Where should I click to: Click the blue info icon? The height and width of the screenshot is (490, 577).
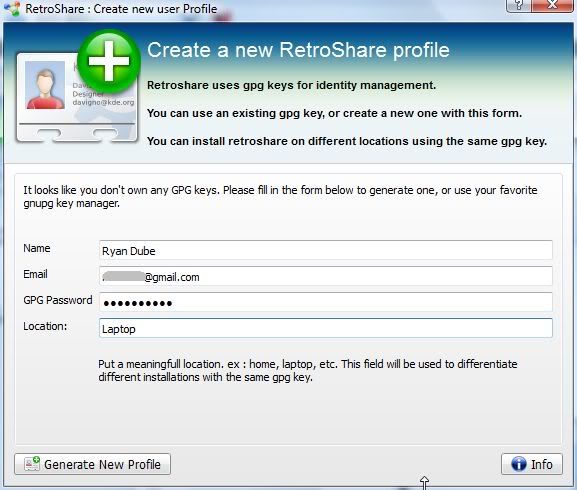[x=519, y=464]
